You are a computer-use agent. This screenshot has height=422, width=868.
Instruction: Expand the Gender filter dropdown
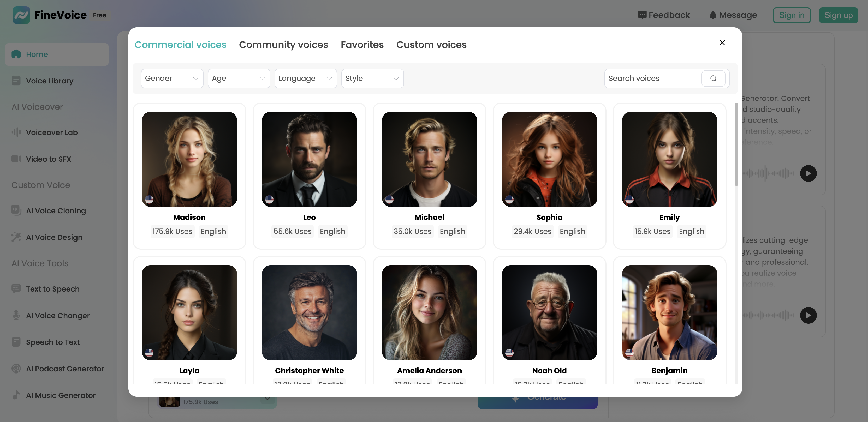(172, 79)
